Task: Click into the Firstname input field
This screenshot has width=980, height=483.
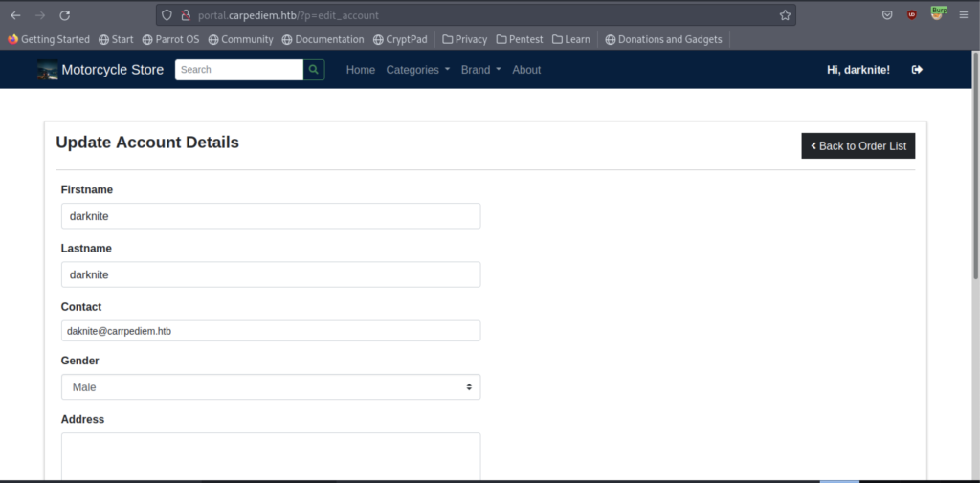Action: coord(270,216)
